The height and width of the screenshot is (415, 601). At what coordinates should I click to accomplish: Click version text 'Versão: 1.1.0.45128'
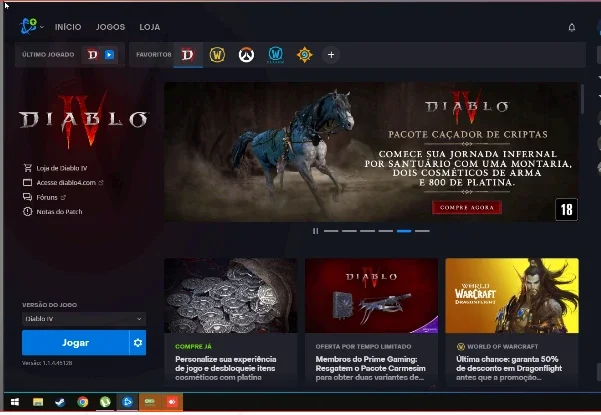click(47, 363)
